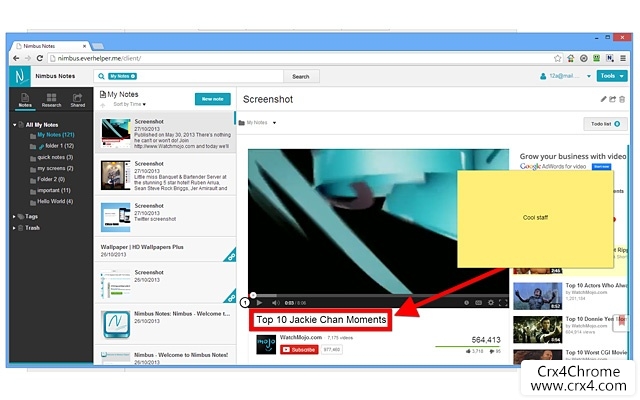
Task: Click link icon on Screenshot 26/10/2013 note
Action: point(231,297)
